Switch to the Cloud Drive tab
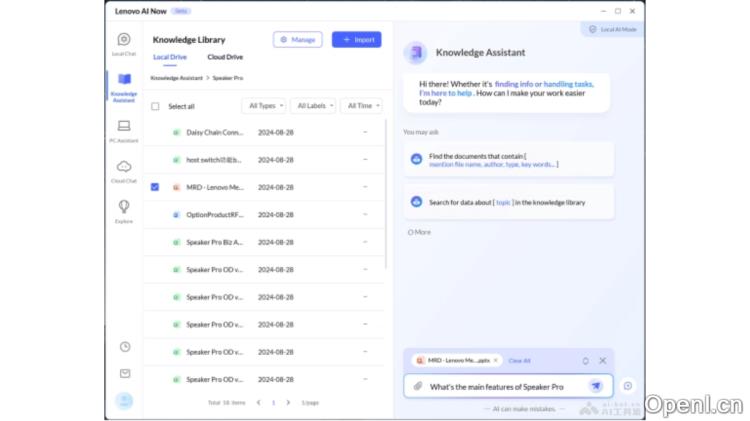750x421 pixels. [225, 57]
